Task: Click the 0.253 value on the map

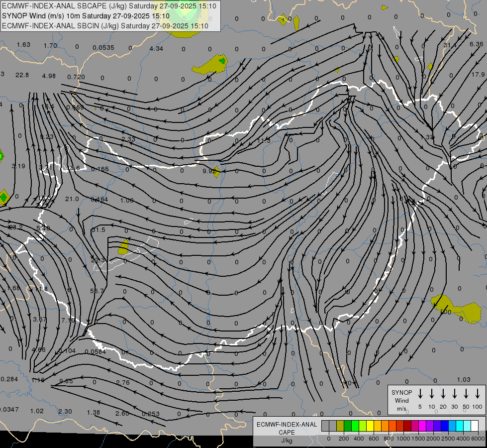Action: (151, 414)
